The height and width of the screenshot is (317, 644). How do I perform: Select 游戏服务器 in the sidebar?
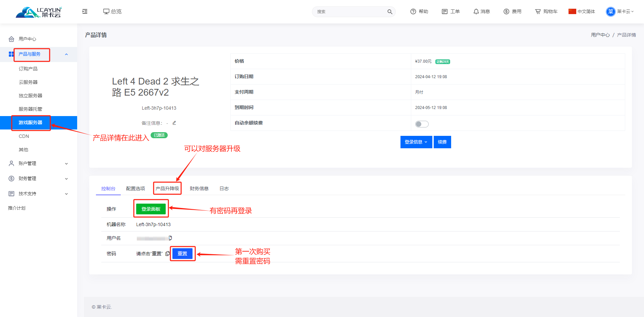pyautogui.click(x=39, y=122)
